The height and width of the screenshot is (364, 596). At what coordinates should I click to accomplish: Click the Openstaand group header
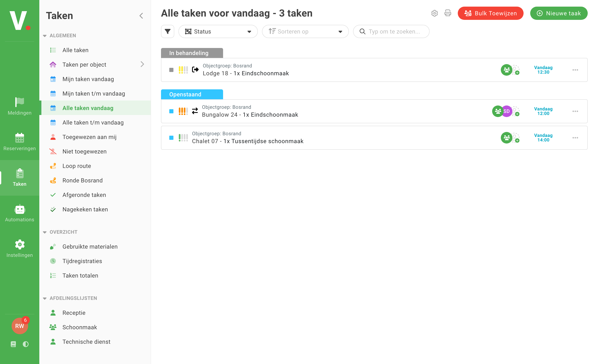[192, 94]
